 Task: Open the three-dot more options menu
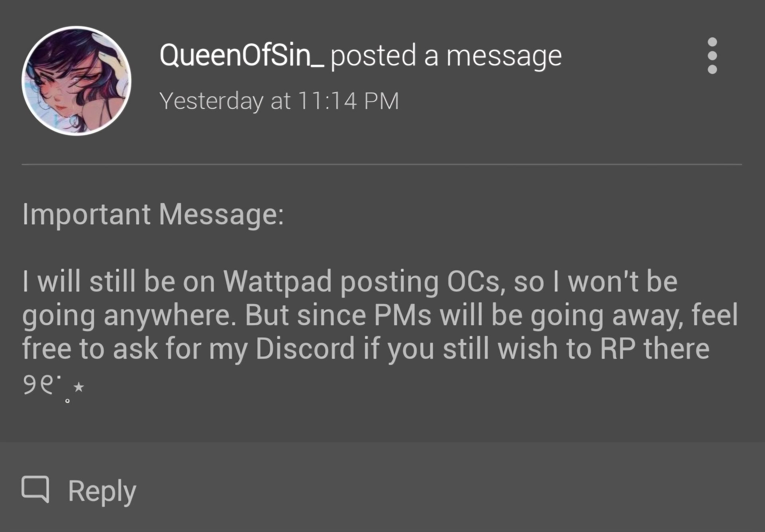[x=712, y=56]
